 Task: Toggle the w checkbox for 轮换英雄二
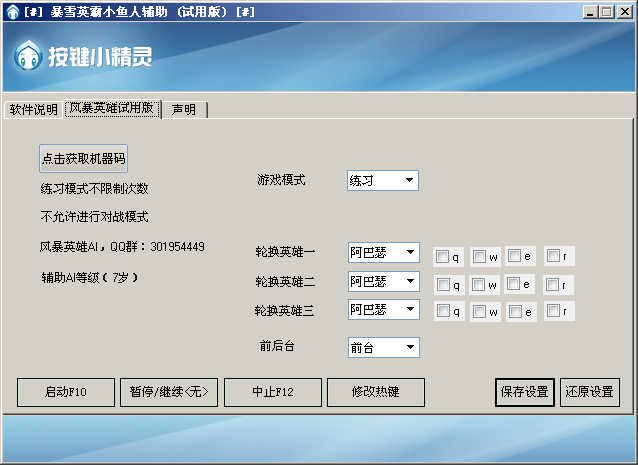click(479, 285)
